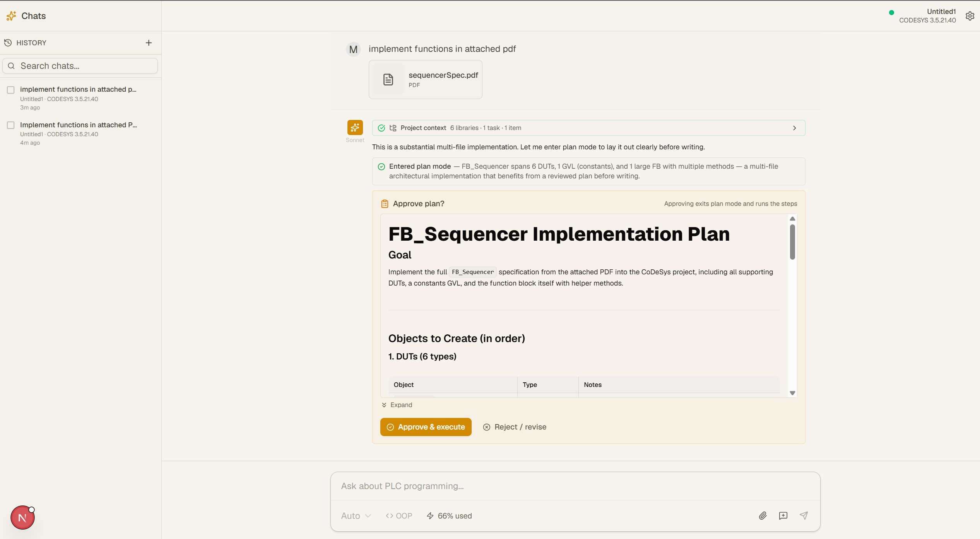The image size is (980, 539).
Task: Select checkbox for 3m ago chat
Action: (11, 90)
